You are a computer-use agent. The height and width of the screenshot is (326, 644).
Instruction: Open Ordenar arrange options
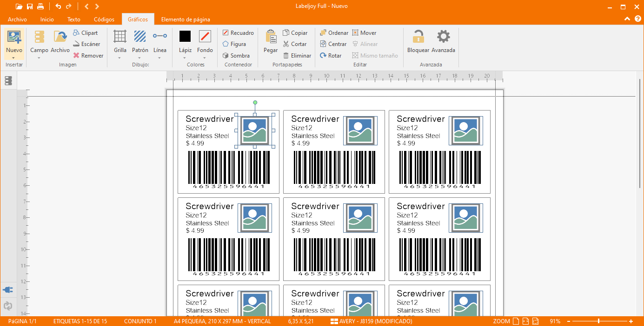point(334,33)
